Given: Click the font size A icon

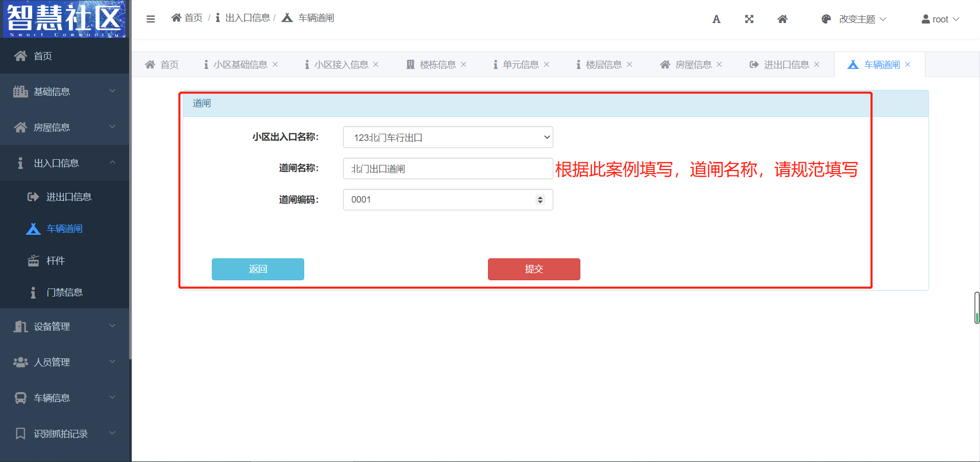Looking at the screenshot, I should (x=716, y=19).
